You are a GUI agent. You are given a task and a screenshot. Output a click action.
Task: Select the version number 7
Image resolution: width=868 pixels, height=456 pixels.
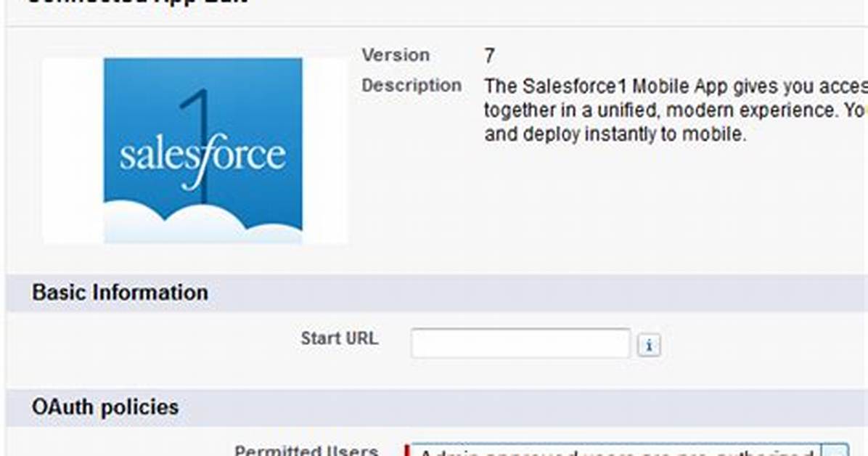[x=489, y=55]
